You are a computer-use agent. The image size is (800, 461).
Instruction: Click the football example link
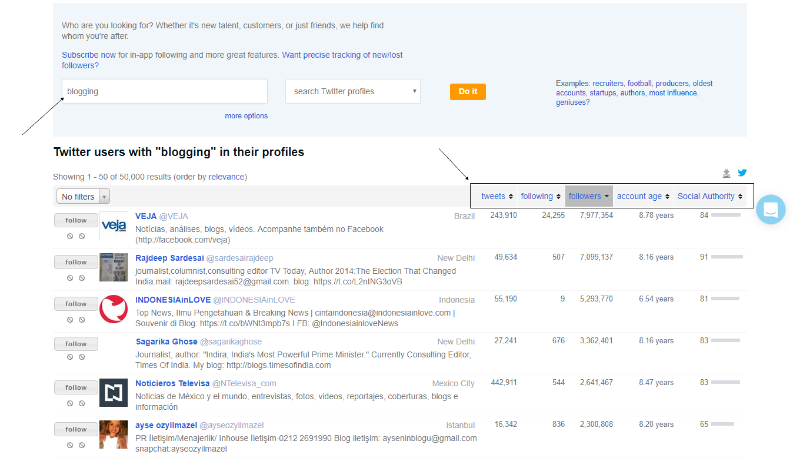[639, 83]
